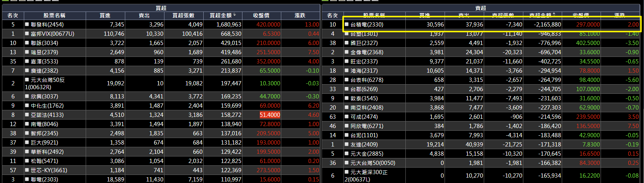Image resolution: width=644 pixels, height=183 pixels.
Task: Open stock name 同欣電(6271)
Action: pyautogui.click(x=366, y=126)
